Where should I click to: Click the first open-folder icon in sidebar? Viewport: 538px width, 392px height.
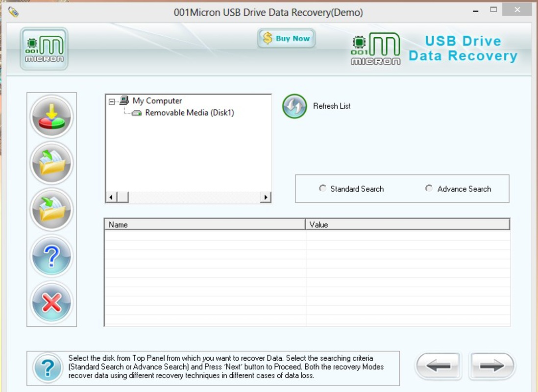point(51,163)
